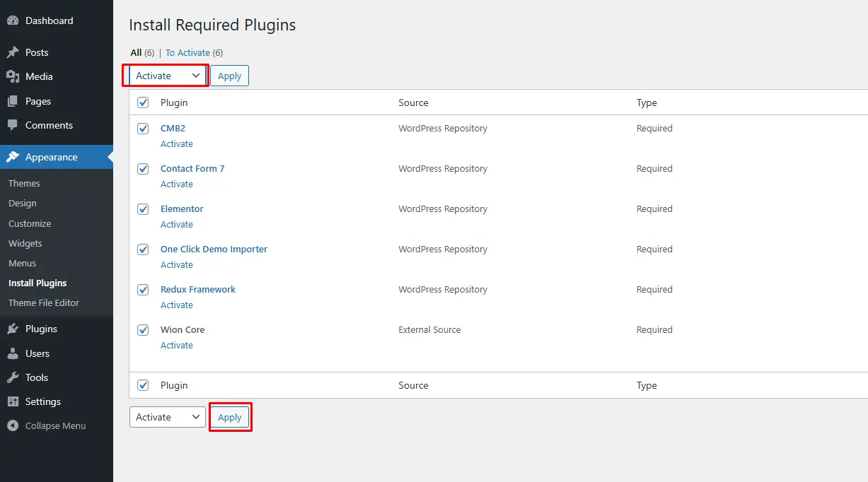Click the Plugins plug icon
The height and width of the screenshot is (482, 868).
click(x=13, y=329)
